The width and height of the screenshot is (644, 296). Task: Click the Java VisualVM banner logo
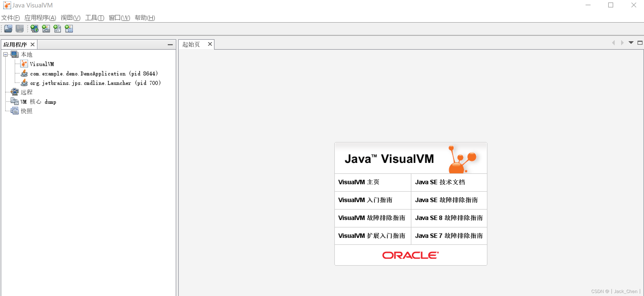point(411,158)
